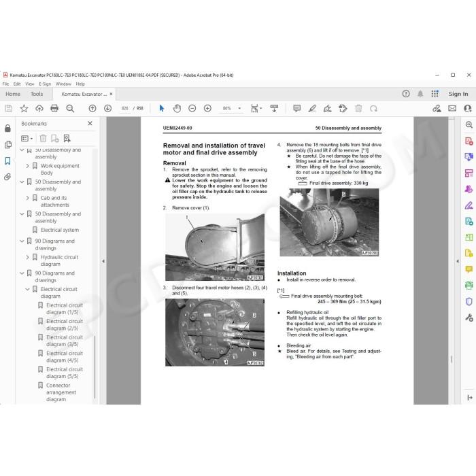Open the bookmarks options dropdown

[27, 139]
